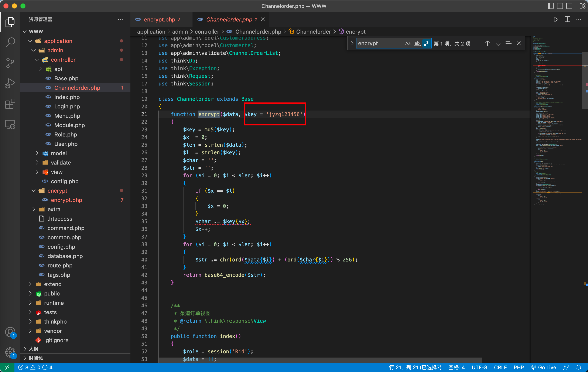The image size is (588, 372).
Task: Change language mode PHP in status bar
Action: [519, 367]
